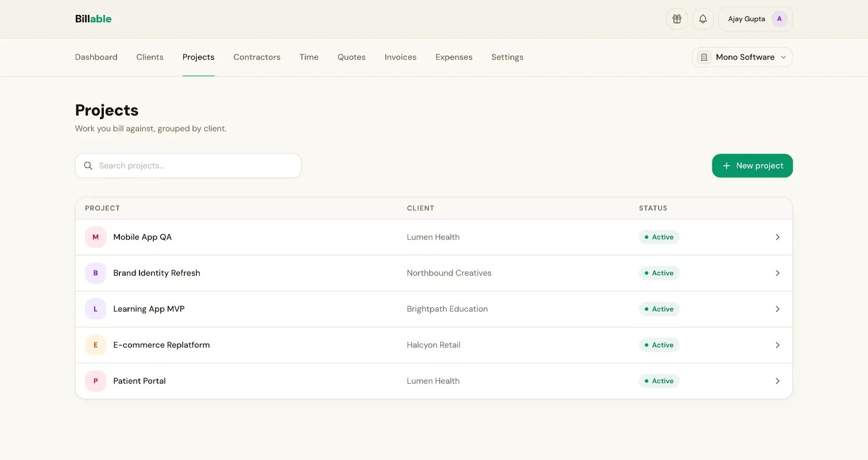Click the Active status on Patient Portal
868x460 pixels.
659,381
